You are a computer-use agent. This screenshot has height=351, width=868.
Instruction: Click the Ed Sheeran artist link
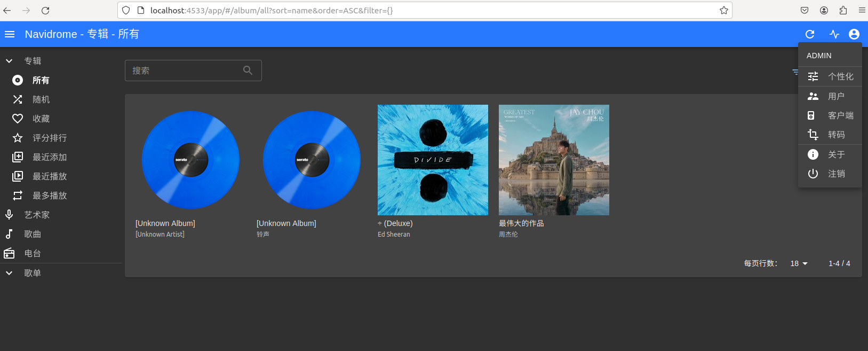(394, 235)
